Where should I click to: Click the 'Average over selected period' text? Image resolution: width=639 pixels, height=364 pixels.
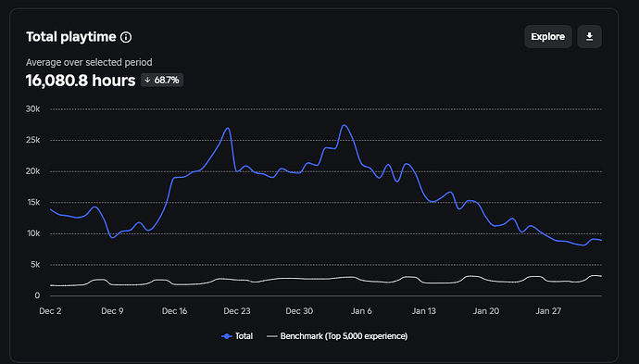pyautogui.click(x=89, y=62)
